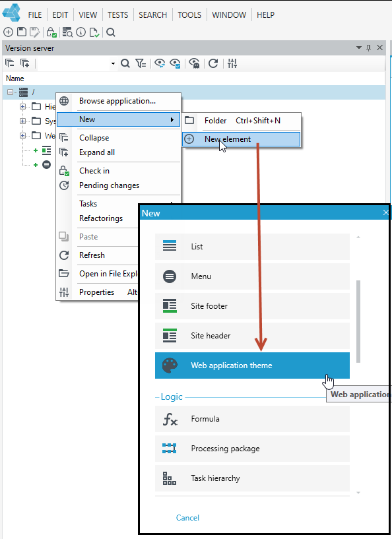Click the document with green checkmark icon
Image resolution: width=392 pixels, height=539 pixels.
click(94, 32)
